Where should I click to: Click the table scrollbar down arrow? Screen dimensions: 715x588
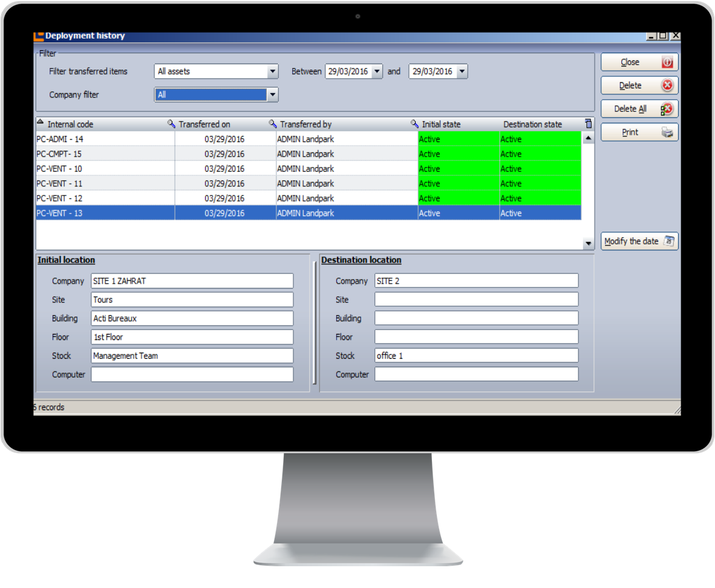[x=588, y=244]
